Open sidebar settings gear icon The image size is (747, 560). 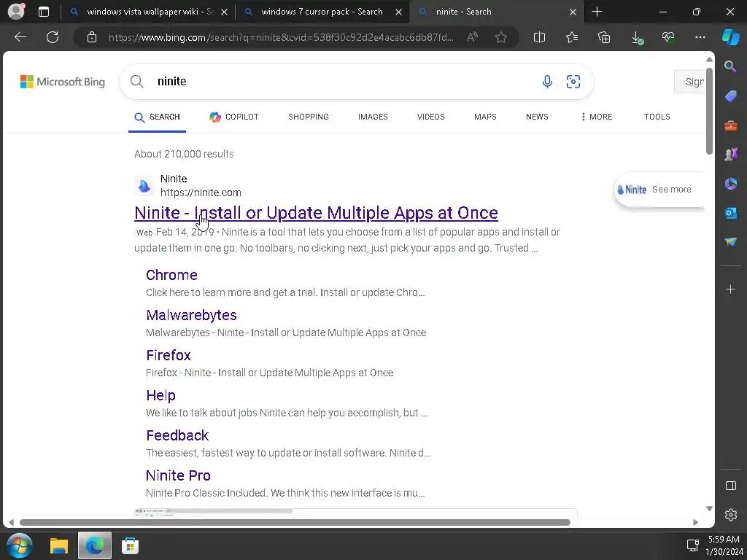731,515
